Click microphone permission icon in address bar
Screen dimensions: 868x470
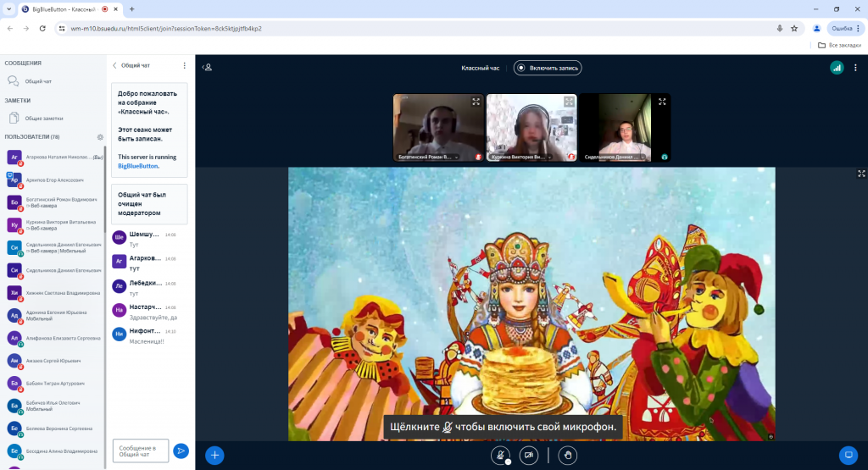click(780, 28)
